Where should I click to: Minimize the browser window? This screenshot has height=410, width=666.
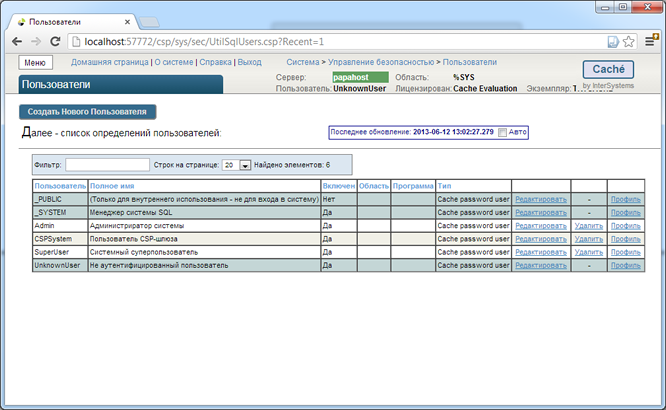click(x=605, y=7)
